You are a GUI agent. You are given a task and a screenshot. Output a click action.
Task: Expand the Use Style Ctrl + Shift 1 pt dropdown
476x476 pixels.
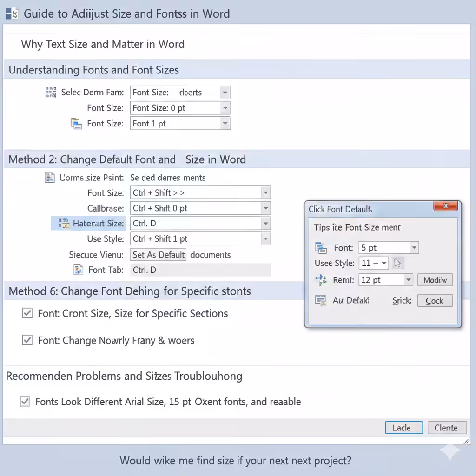pos(265,238)
